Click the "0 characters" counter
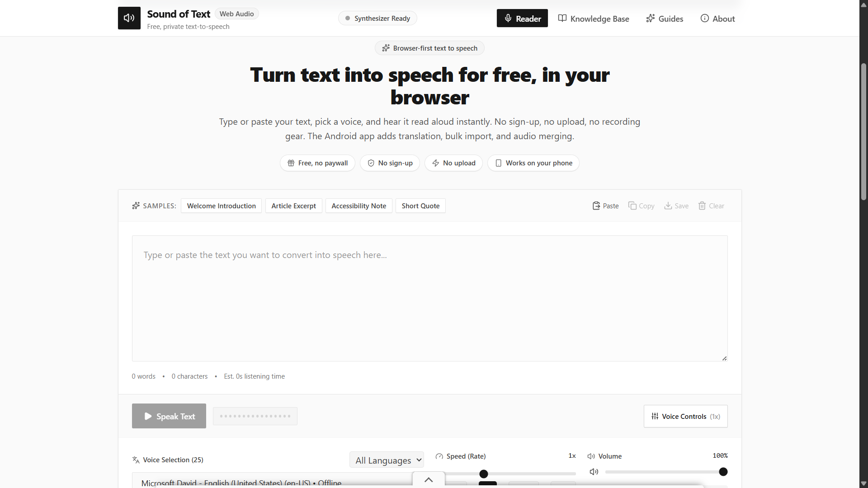The height and width of the screenshot is (488, 868). (x=189, y=376)
